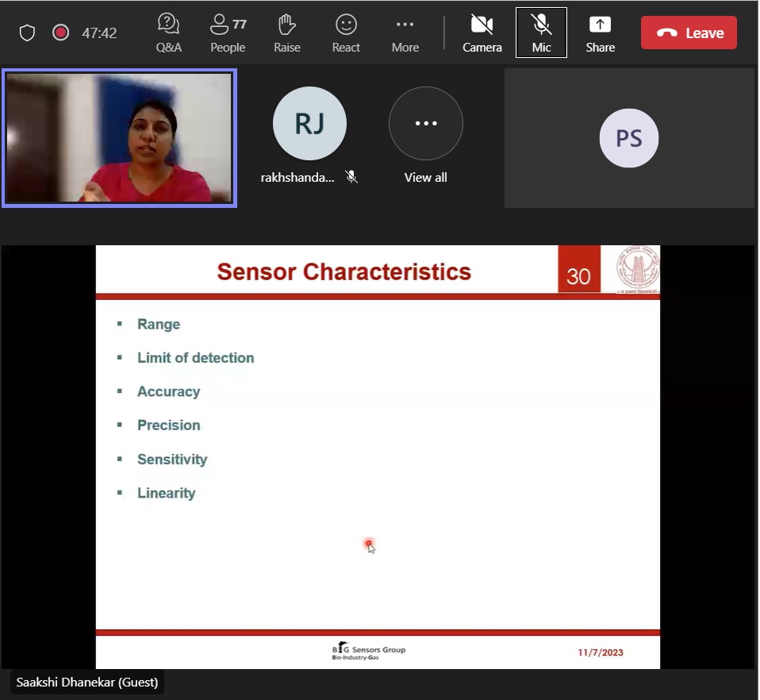Click the Limit of detection bullet

pyautogui.click(x=195, y=358)
